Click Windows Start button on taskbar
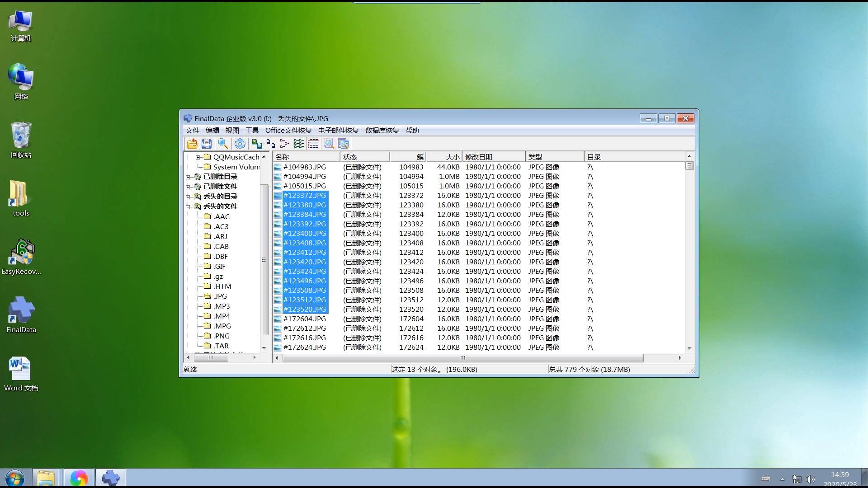Viewport: 868px width, 488px height. click(x=15, y=478)
